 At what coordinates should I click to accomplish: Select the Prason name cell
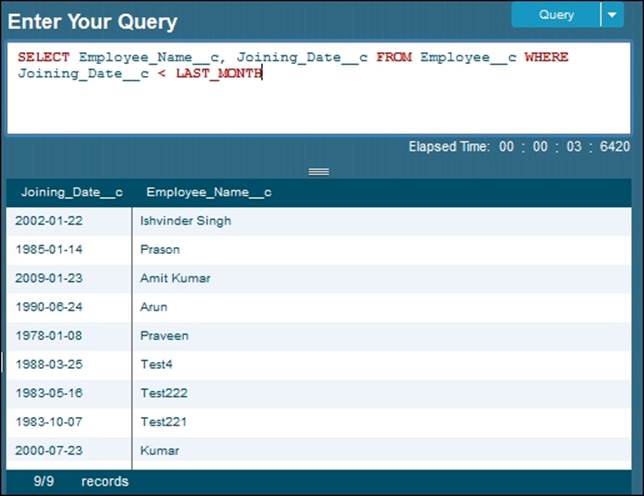point(160,250)
